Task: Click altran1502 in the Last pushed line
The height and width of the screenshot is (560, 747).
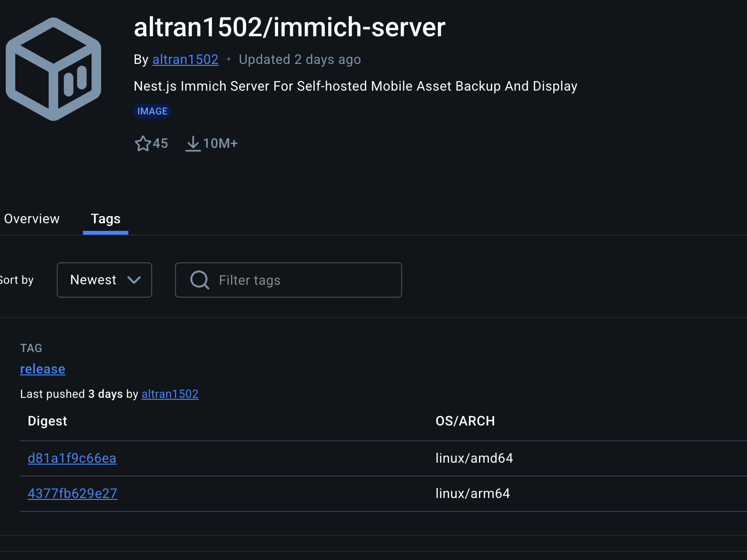Action: point(170,394)
